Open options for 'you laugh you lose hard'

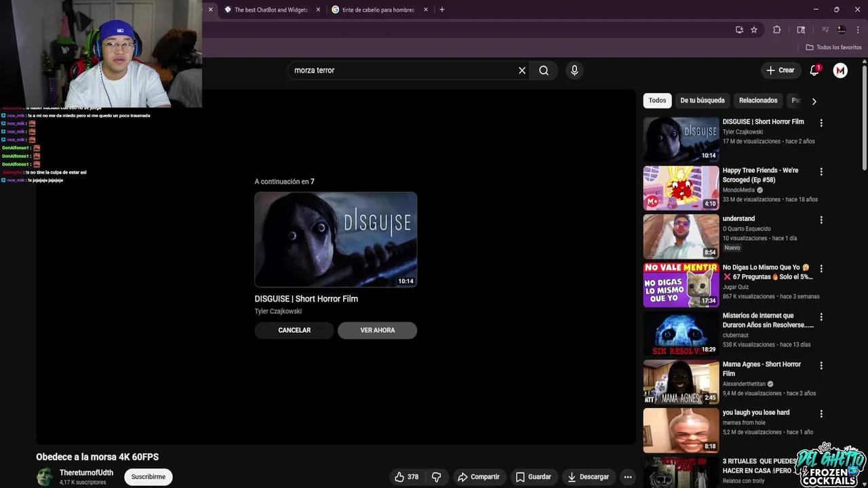pyautogui.click(x=821, y=414)
